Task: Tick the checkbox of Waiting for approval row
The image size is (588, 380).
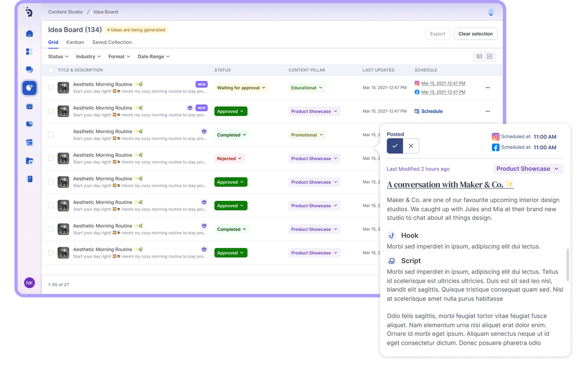Action: [51, 88]
